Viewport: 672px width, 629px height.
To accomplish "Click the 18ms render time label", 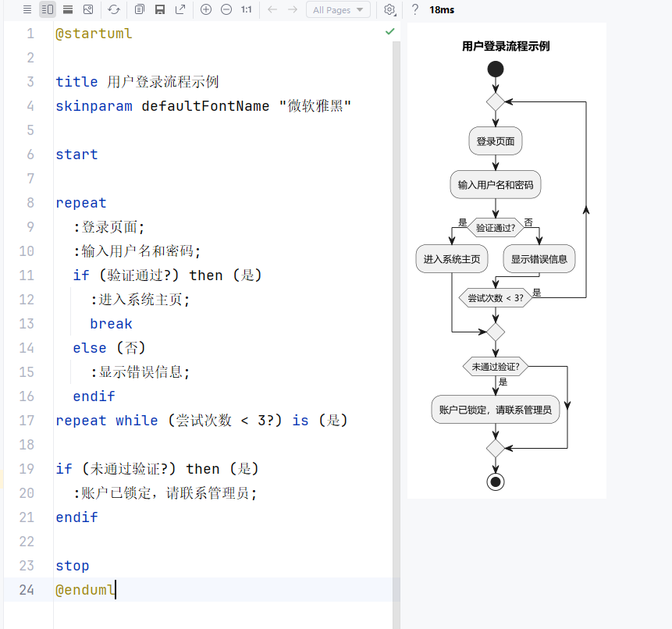I will (x=442, y=10).
